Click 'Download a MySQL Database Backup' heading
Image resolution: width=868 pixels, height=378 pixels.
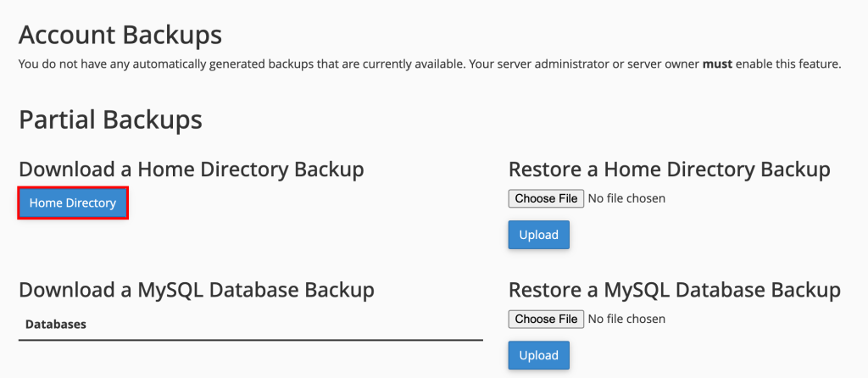(196, 290)
